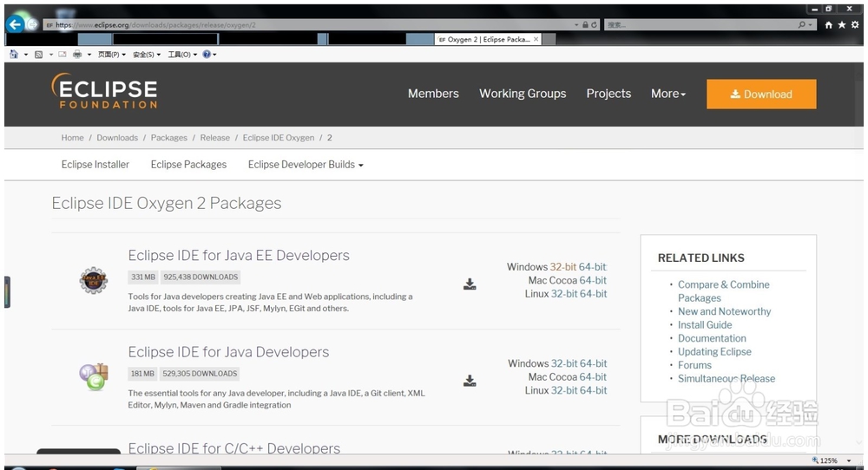This screenshot has width=868, height=470.
Task: Expand the Eclipse Developer Builds dropdown
Action: pyautogui.click(x=306, y=165)
